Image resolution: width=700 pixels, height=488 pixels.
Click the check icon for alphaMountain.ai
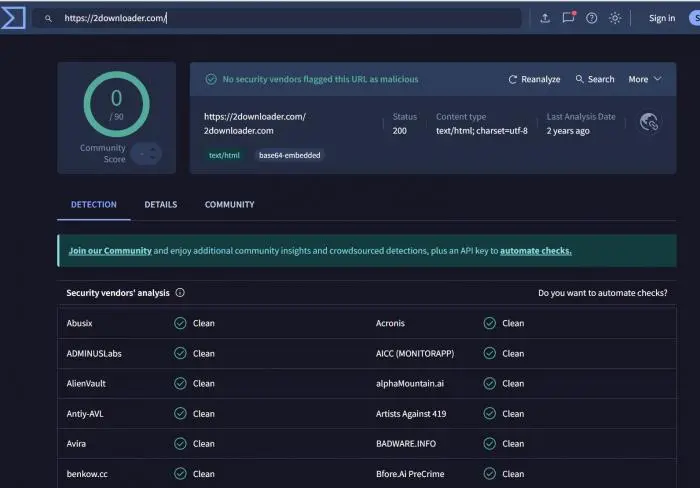[x=490, y=383]
